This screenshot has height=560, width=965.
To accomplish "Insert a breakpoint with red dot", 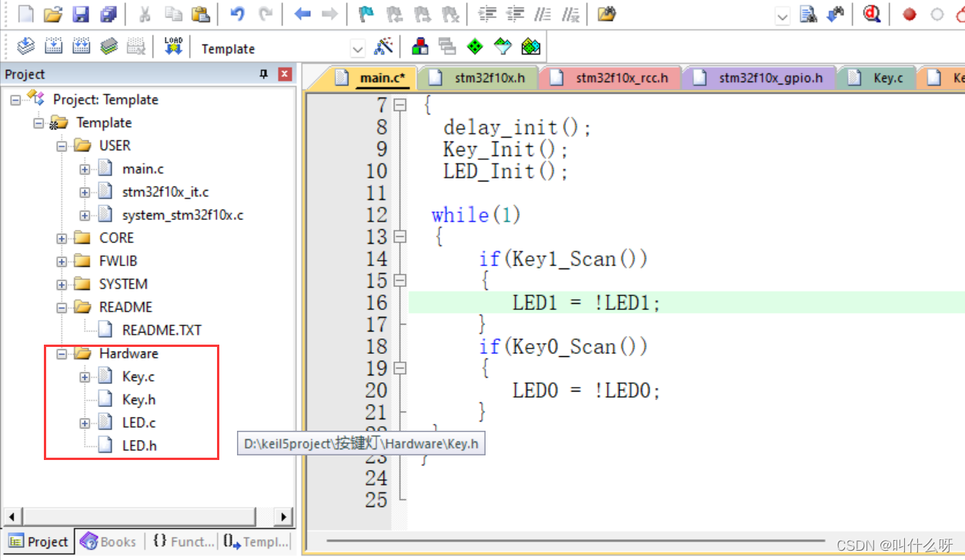I will coord(910,14).
